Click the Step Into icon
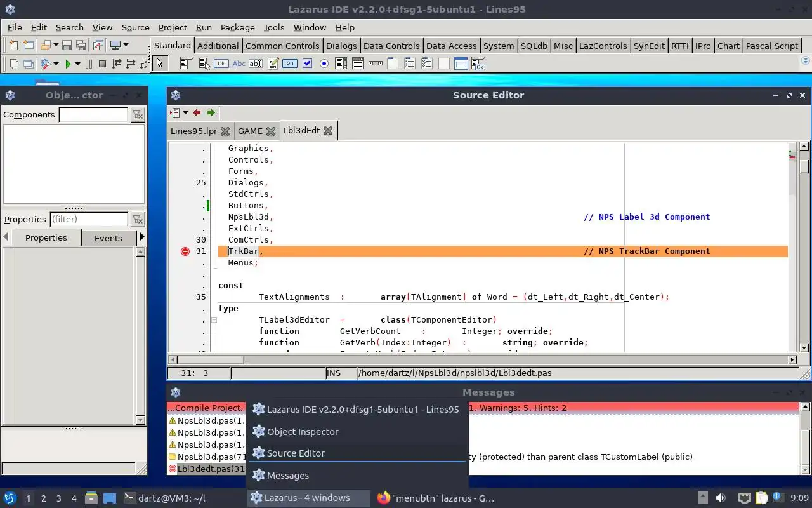812x508 pixels. pos(117,63)
